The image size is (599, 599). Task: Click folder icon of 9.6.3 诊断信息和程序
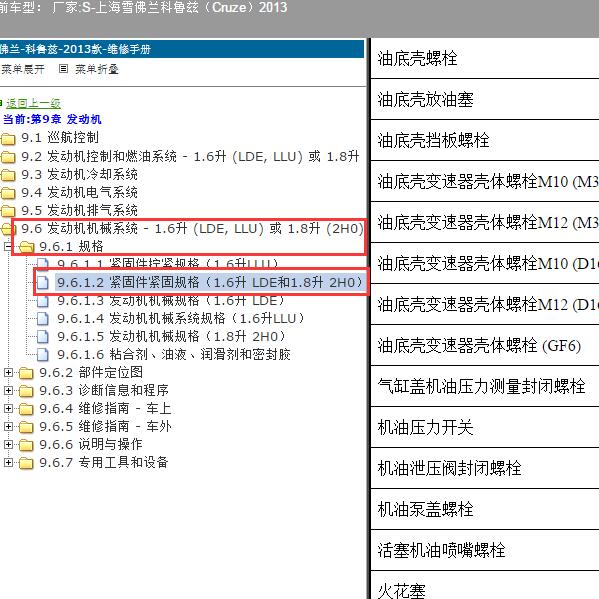click(26, 391)
